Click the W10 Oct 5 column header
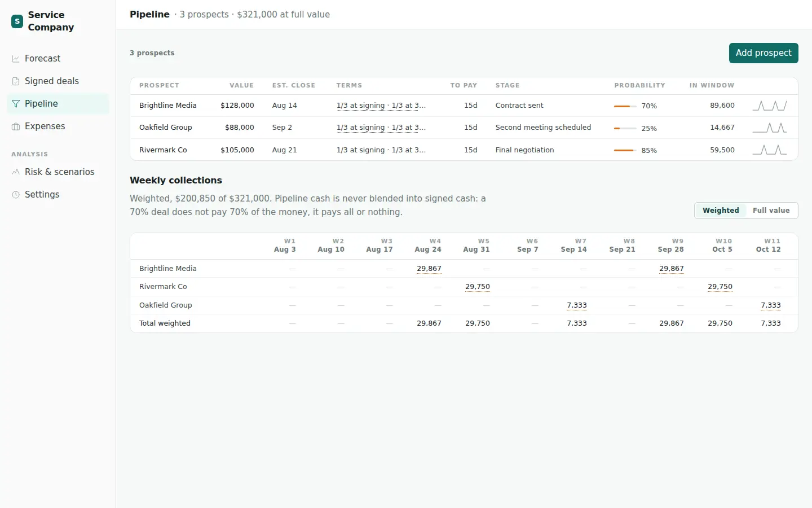Screen dimensions: 812x508 pyautogui.click(x=722, y=246)
